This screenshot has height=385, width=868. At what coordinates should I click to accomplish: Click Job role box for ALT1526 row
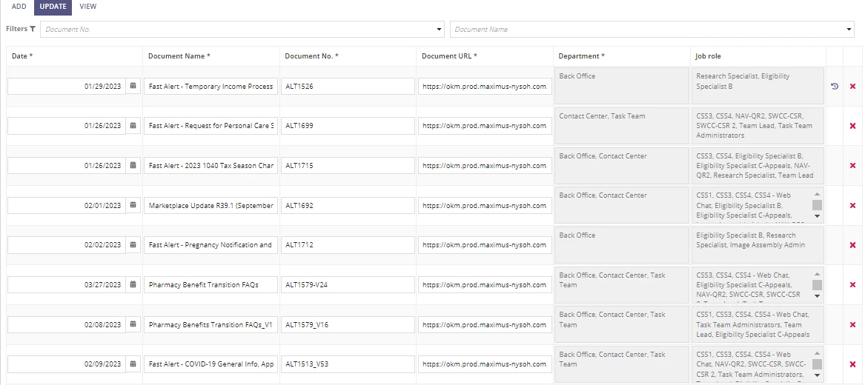758,87
